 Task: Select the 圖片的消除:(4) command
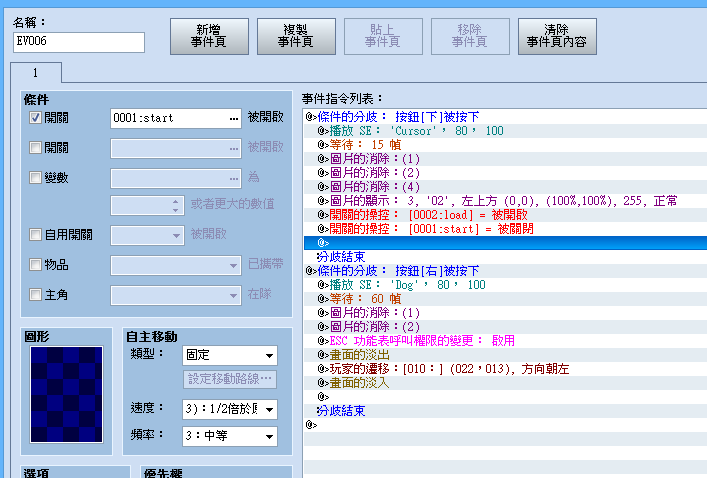coord(505,187)
